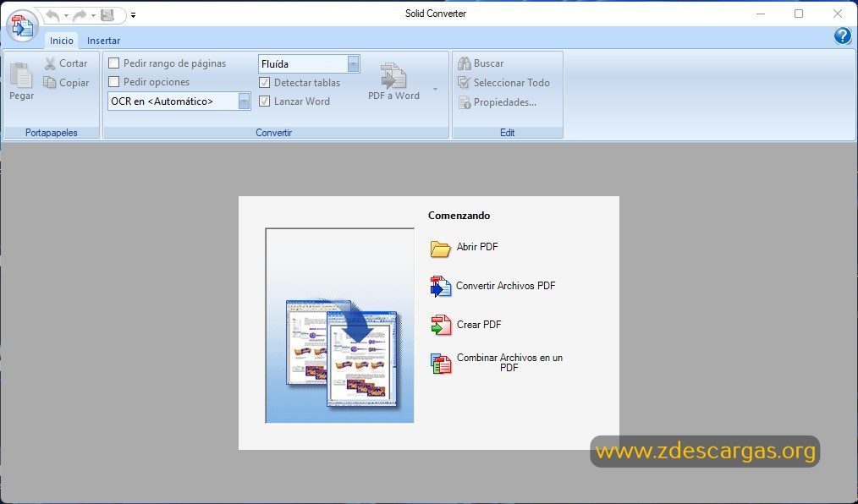The image size is (858, 504).
Task: Click the Abrir PDF link text
Action: (477, 247)
